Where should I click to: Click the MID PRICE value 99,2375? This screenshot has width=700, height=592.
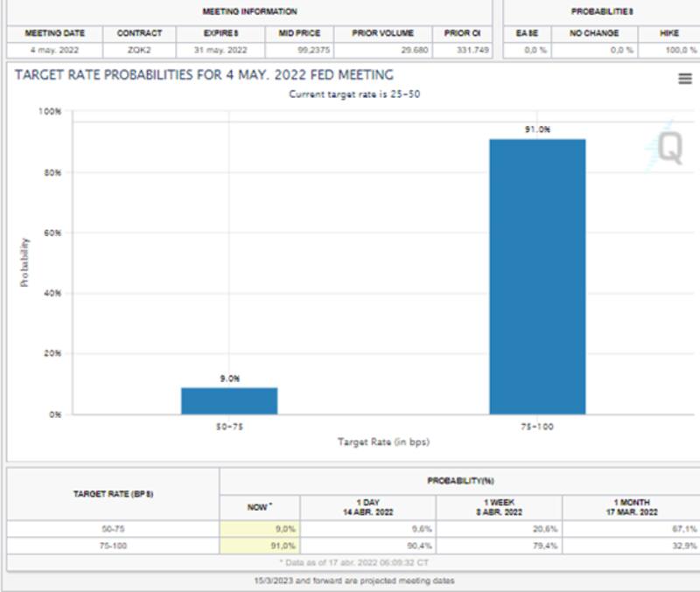(x=298, y=50)
